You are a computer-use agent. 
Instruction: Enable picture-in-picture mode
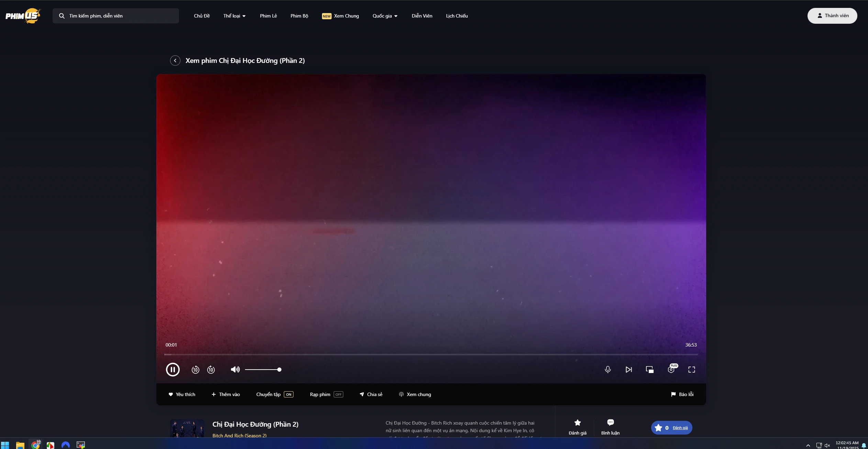649,370
